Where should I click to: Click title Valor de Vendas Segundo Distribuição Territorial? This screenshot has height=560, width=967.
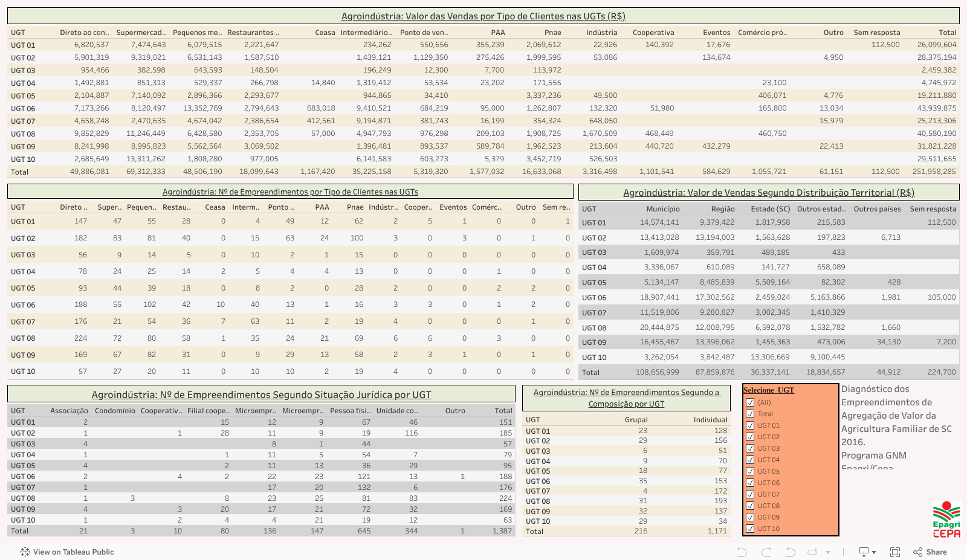pyautogui.click(x=769, y=193)
